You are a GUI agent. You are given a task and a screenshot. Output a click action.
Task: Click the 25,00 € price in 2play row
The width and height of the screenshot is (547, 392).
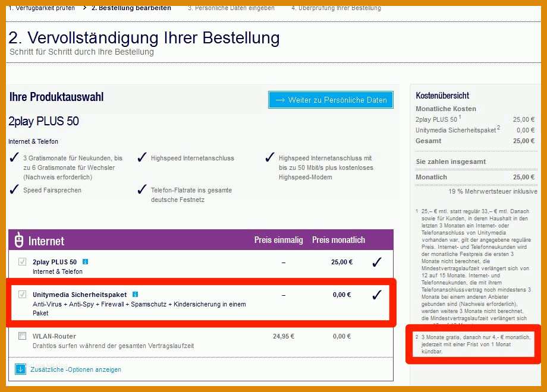pyautogui.click(x=342, y=262)
